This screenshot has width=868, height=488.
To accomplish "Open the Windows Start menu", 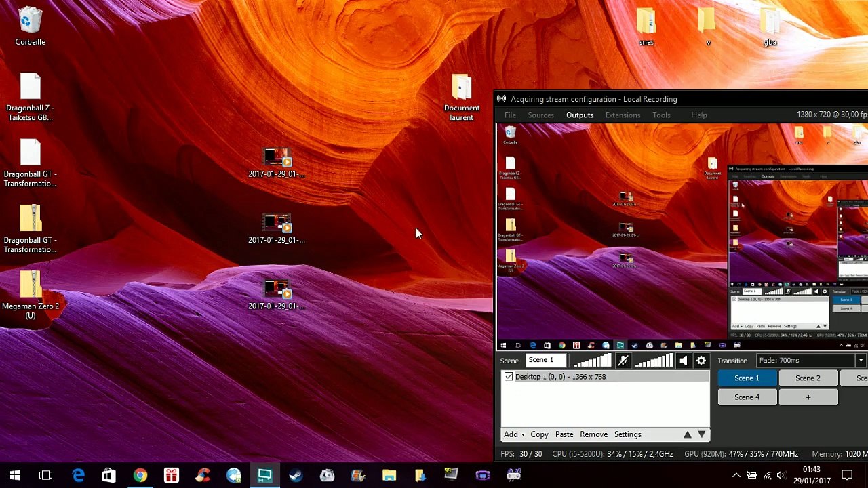I will point(15,475).
